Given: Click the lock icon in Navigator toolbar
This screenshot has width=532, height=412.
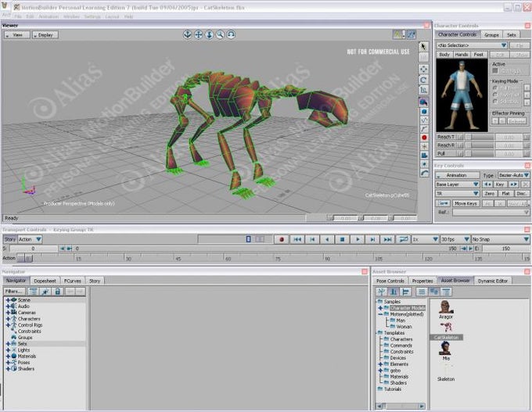Looking at the screenshot, I should click(x=58, y=292).
